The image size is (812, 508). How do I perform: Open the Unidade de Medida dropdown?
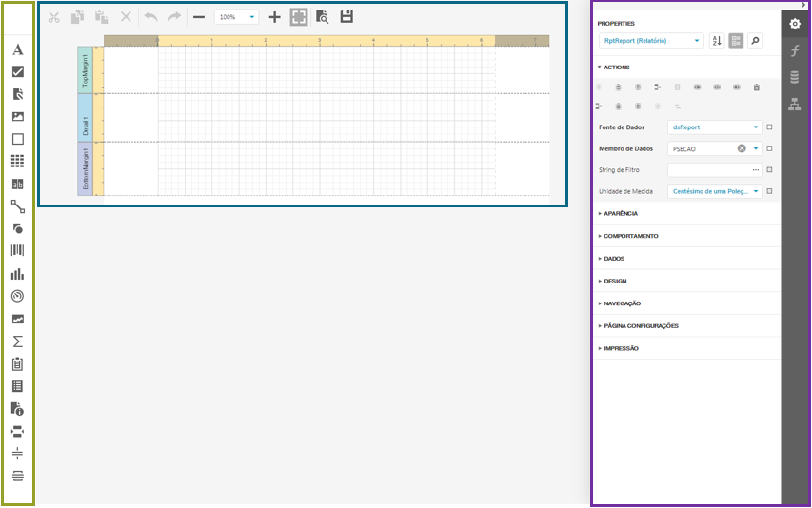715,191
